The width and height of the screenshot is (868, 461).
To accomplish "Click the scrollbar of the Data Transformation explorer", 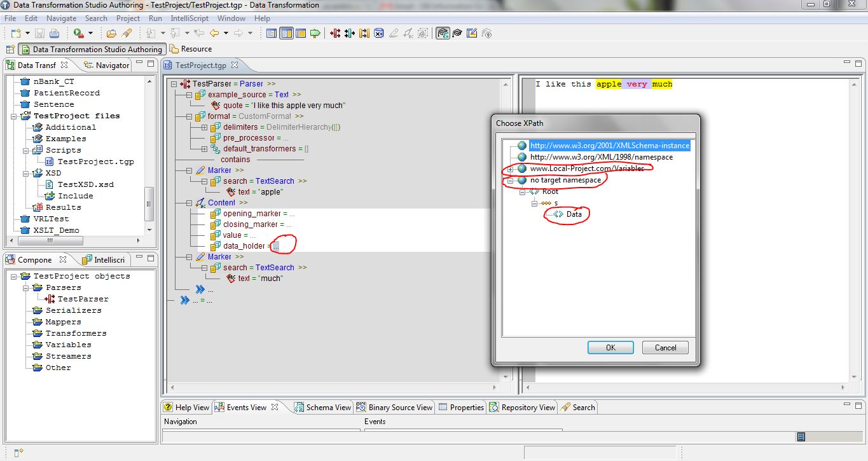I will (149, 205).
